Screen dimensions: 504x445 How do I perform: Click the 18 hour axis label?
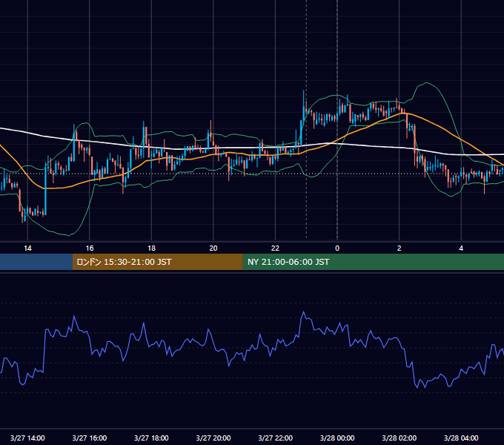(x=151, y=248)
